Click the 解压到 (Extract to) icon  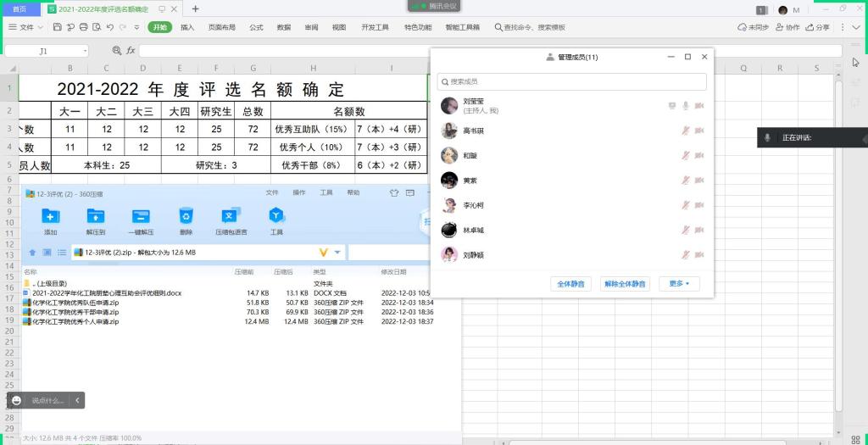coord(96,217)
